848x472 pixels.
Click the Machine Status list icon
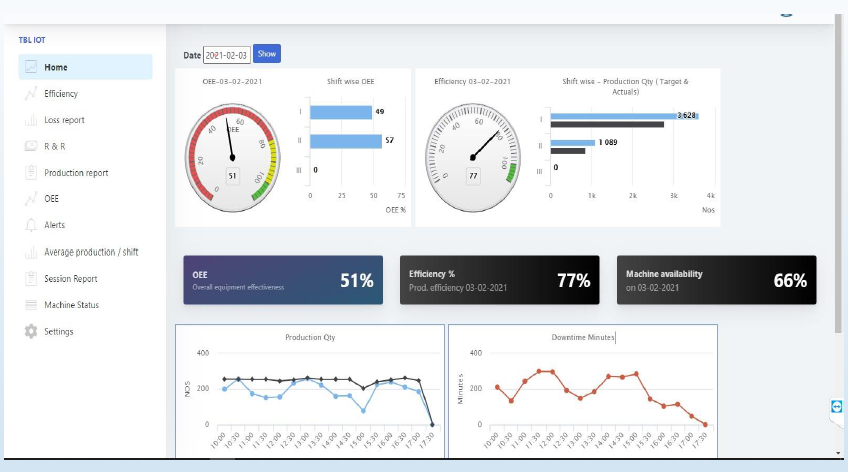point(31,305)
